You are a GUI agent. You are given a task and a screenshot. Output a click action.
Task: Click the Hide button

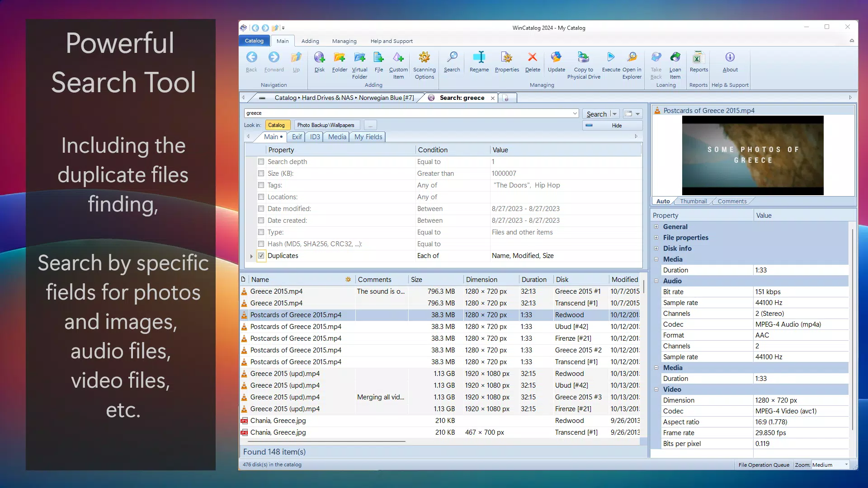coord(612,126)
